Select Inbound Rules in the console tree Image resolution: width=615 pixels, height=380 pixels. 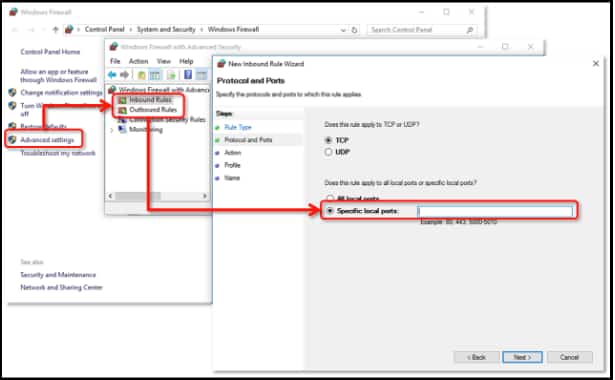pyautogui.click(x=150, y=100)
